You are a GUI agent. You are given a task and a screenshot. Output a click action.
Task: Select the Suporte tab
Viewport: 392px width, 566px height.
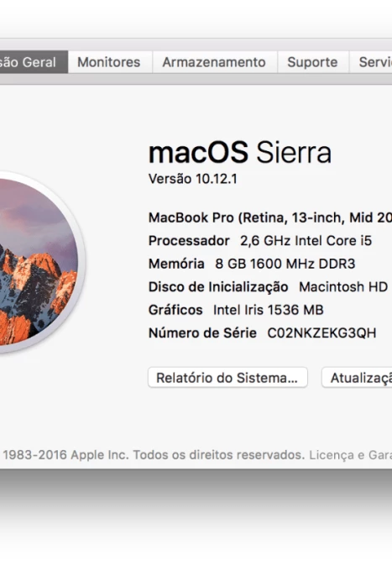click(313, 62)
